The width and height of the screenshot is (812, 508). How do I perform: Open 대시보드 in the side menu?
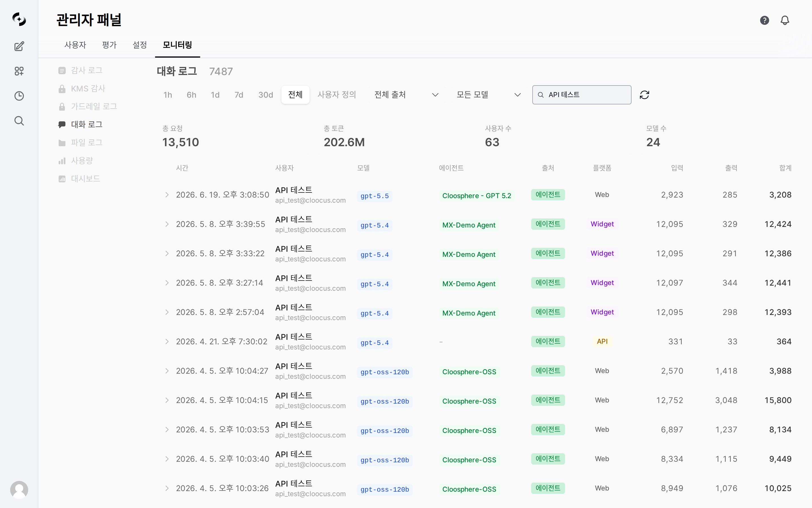coord(85,178)
